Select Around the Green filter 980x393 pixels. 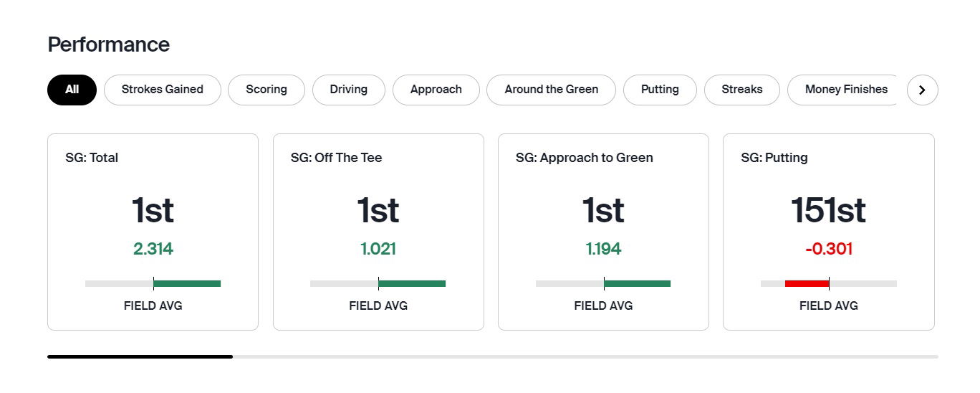pyautogui.click(x=551, y=90)
